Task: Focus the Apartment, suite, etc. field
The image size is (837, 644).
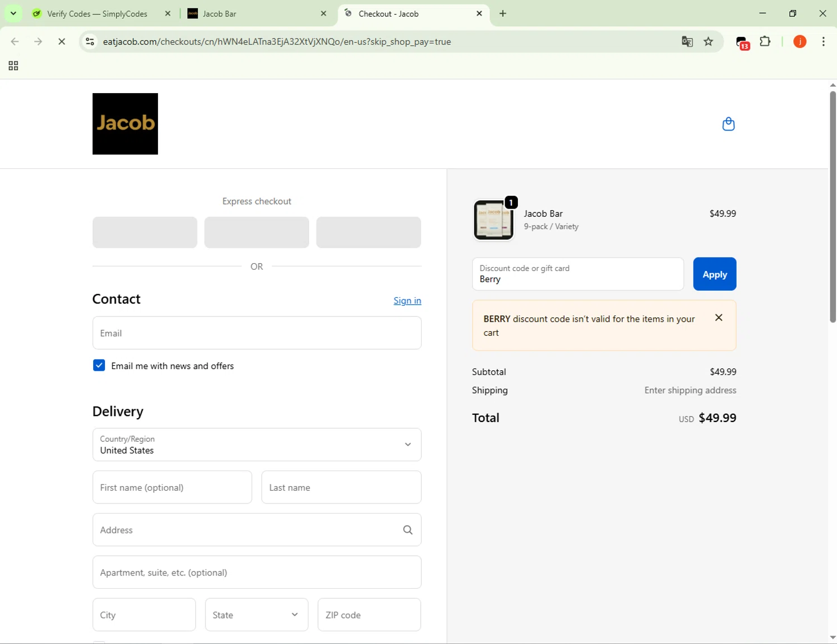Action: [257, 572]
